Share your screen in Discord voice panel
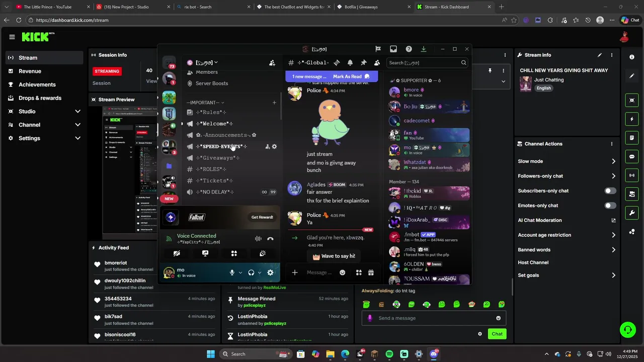Viewport: 644px width, 362px height. coord(205,253)
